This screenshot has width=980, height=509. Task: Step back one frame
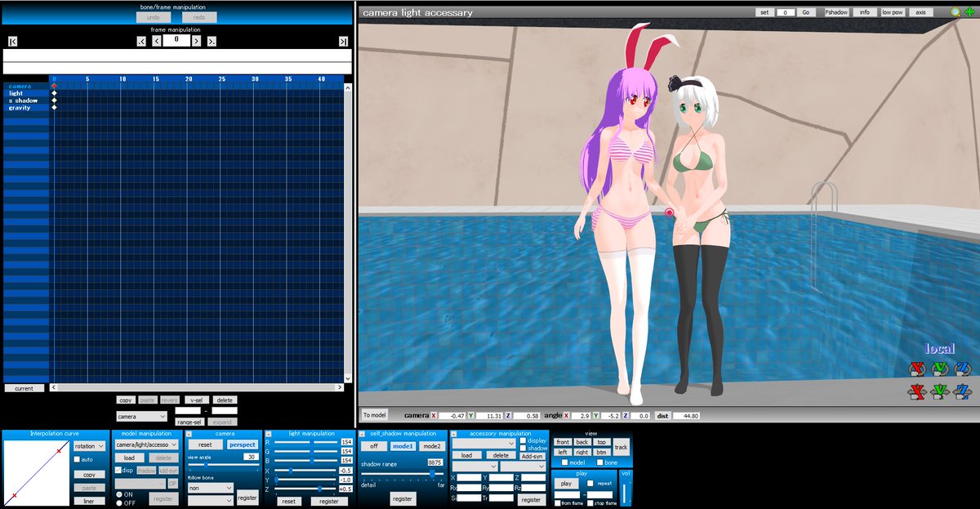157,41
